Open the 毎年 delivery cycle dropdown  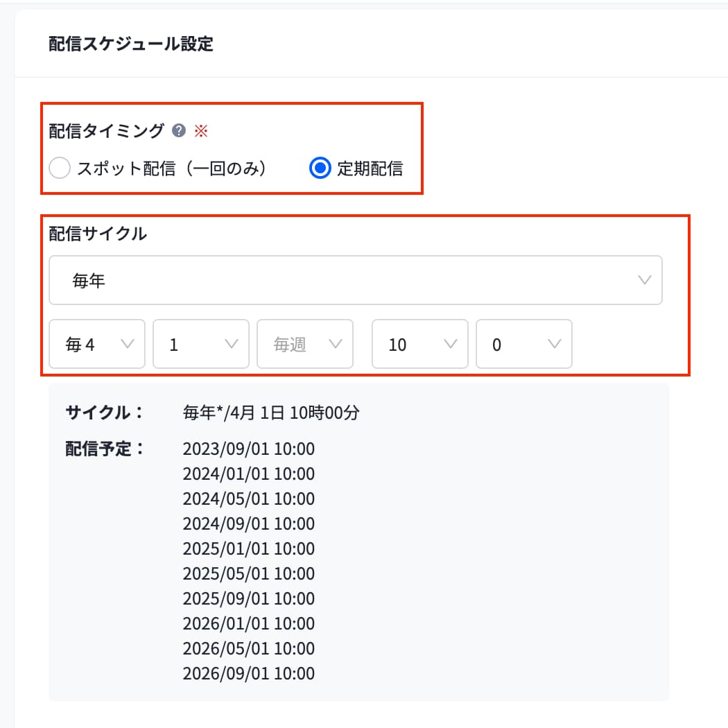pos(355,281)
